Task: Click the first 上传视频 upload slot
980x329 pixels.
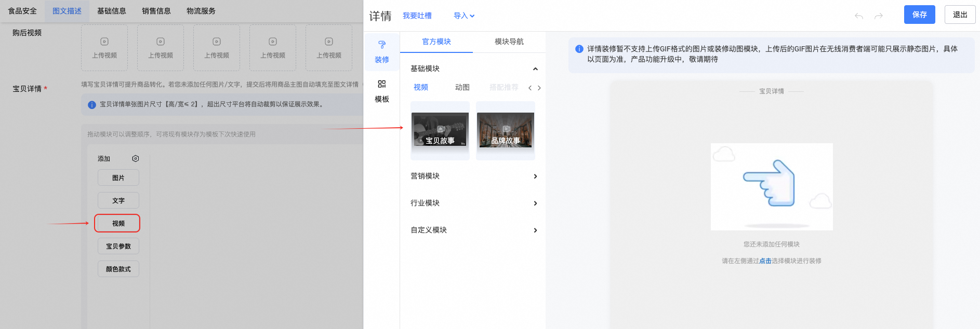Action: click(104, 48)
